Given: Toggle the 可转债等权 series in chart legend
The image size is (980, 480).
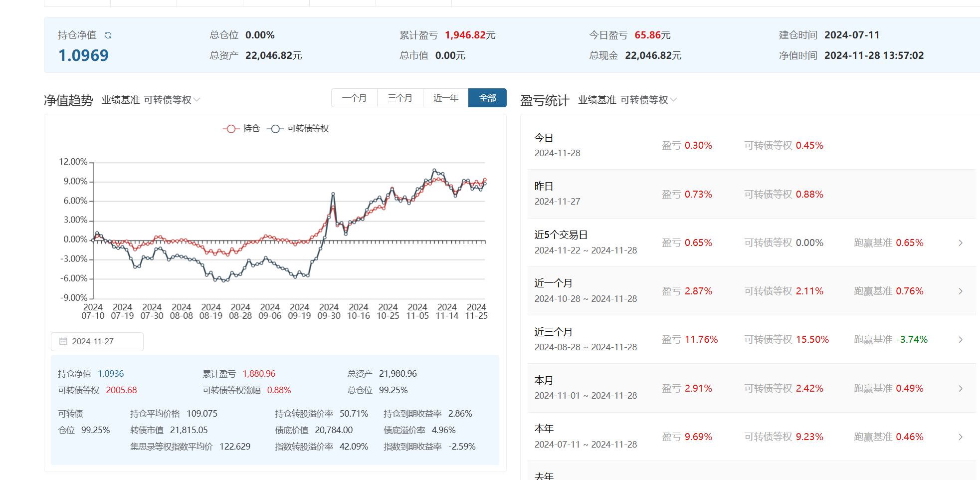Looking at the screenshot, I should (298, 129).
